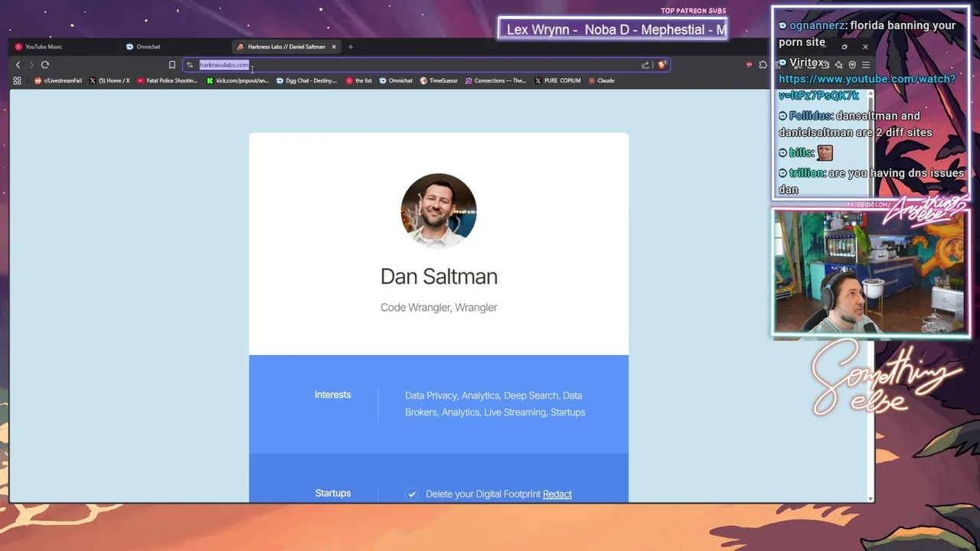The width and height of the screenshot is (980, 551).
Task: Click the share icon in address bar
Action: click(645, 65)
